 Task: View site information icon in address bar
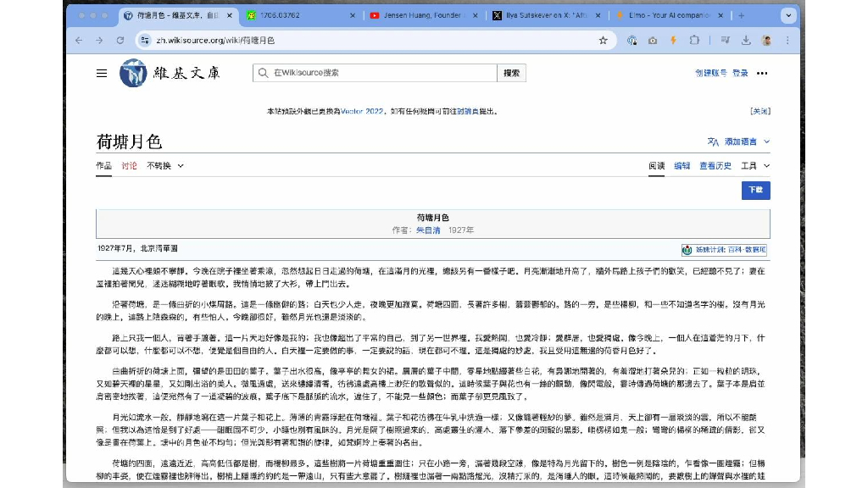coord(145,40)
